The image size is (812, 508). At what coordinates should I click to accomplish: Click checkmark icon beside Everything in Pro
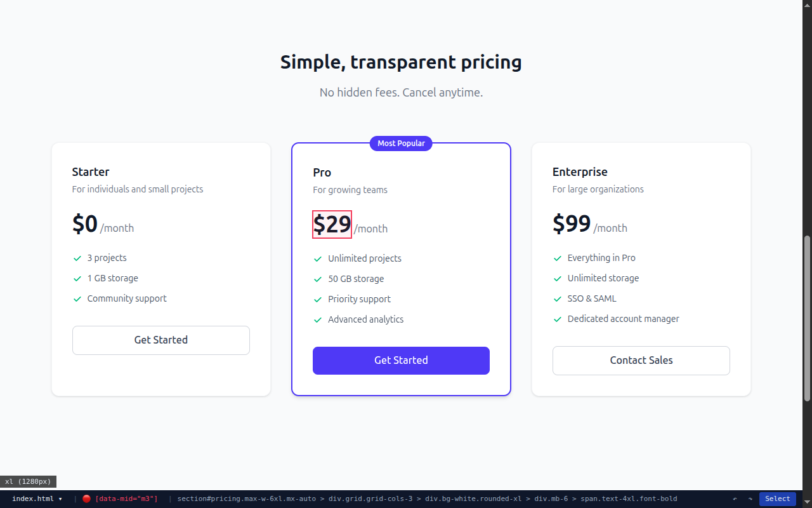click(558, 258)
